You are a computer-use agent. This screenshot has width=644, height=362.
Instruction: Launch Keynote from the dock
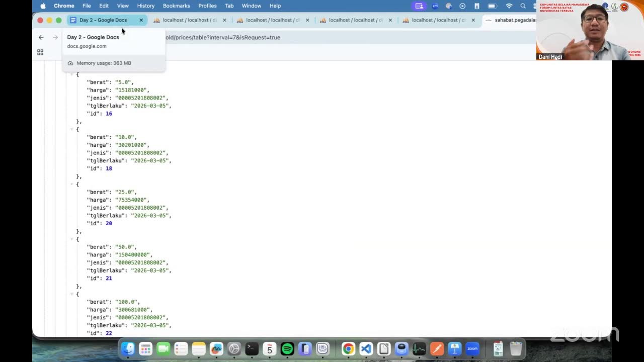455,348
